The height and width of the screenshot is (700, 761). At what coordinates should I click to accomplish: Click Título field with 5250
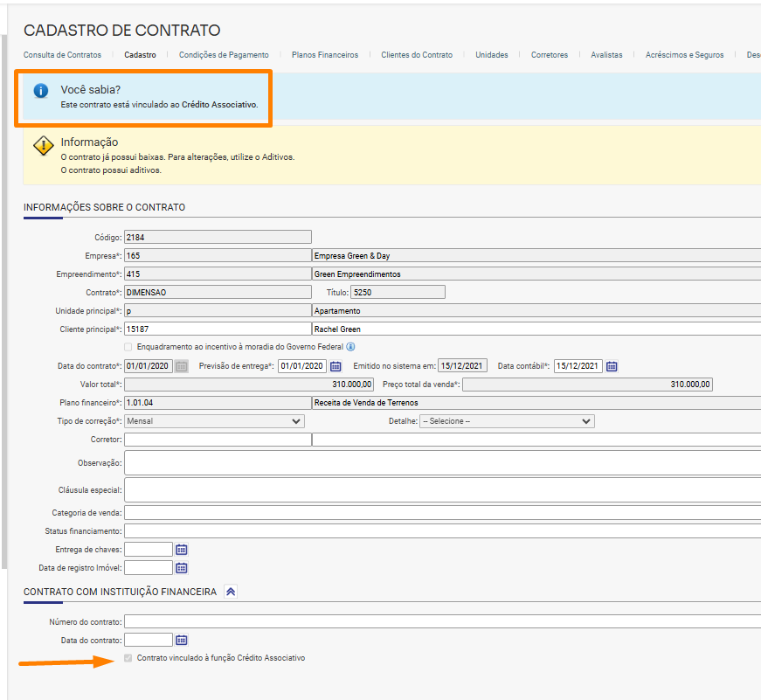coord(398,292)
